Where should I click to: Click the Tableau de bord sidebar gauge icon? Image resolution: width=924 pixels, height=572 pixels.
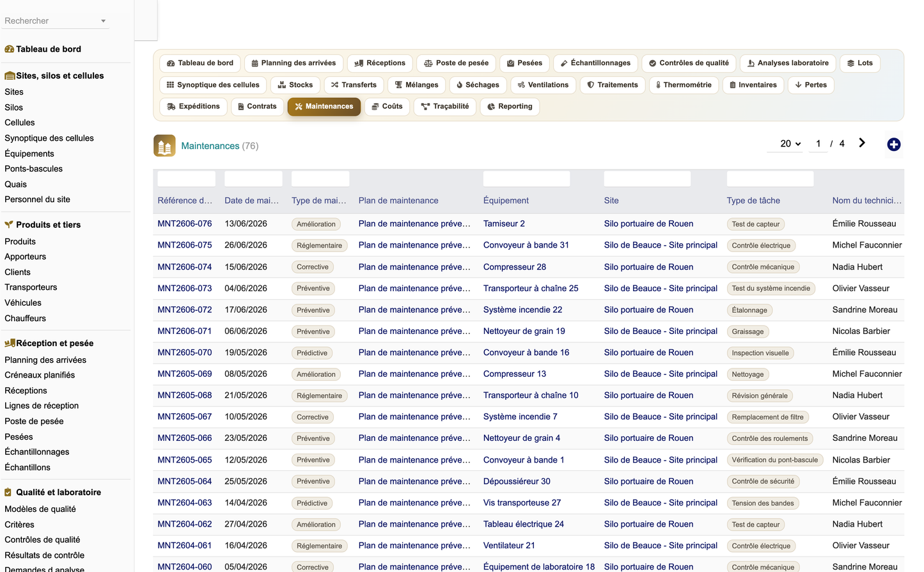(x=10, y=49)
